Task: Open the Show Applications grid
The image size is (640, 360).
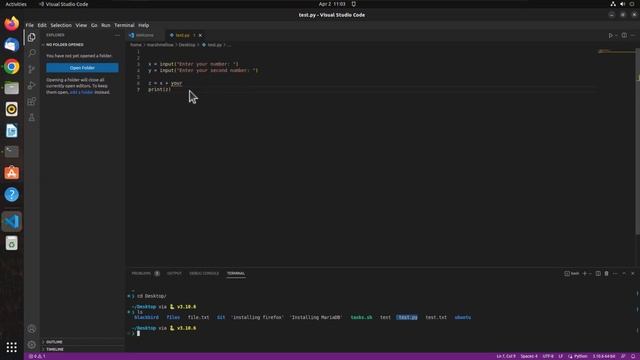Action: pyautogui.click(x=11, y=347)
